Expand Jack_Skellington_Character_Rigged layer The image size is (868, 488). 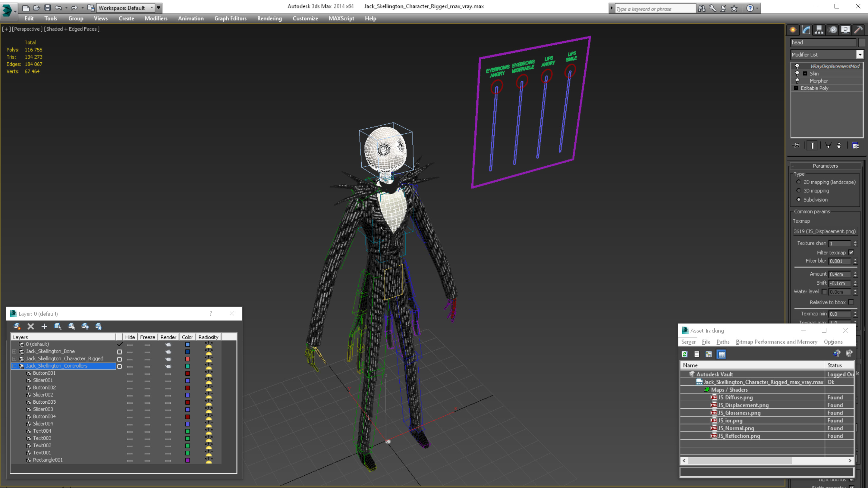tap(14, 359)
